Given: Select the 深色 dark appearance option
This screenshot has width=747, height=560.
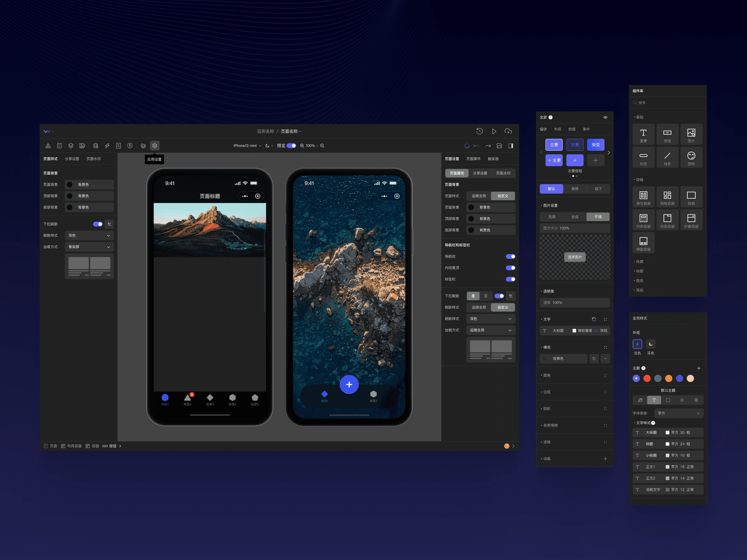Looking at the screenshot, I should [x=650, y=344].
